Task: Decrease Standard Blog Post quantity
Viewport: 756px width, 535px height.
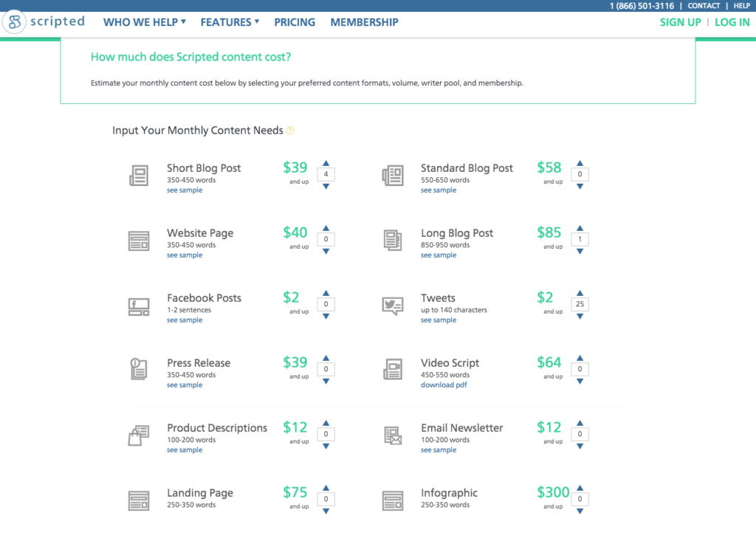Action: pos(580,186)
